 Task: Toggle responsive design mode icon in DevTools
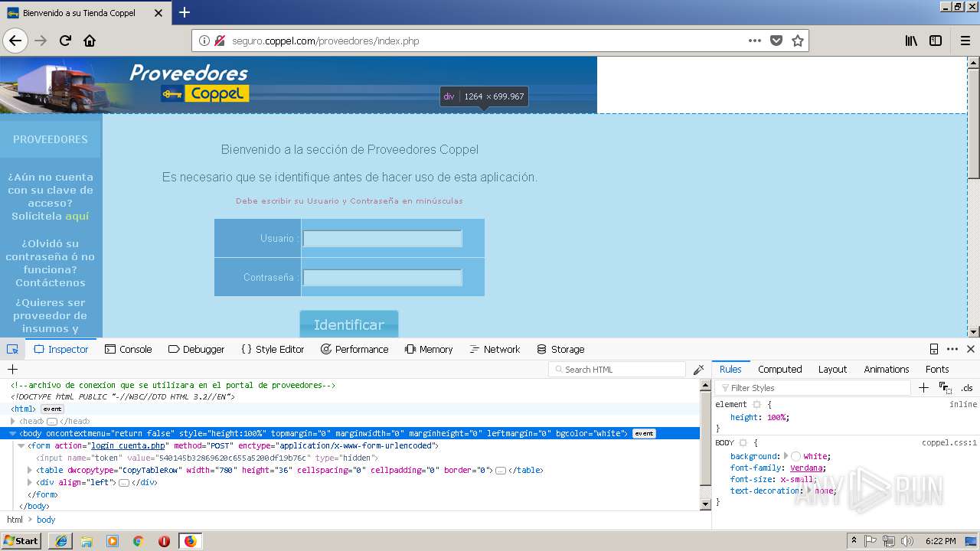[934, 349]
